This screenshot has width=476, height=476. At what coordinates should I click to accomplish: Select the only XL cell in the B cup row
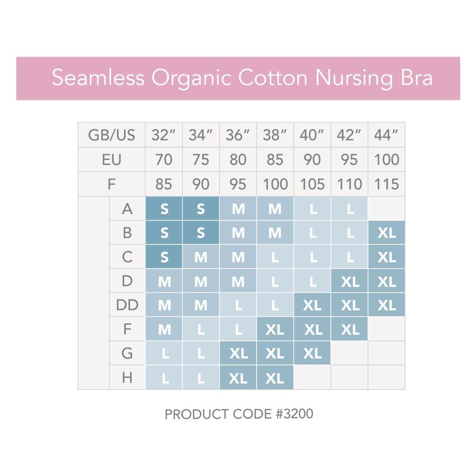(x=386, y=233)
